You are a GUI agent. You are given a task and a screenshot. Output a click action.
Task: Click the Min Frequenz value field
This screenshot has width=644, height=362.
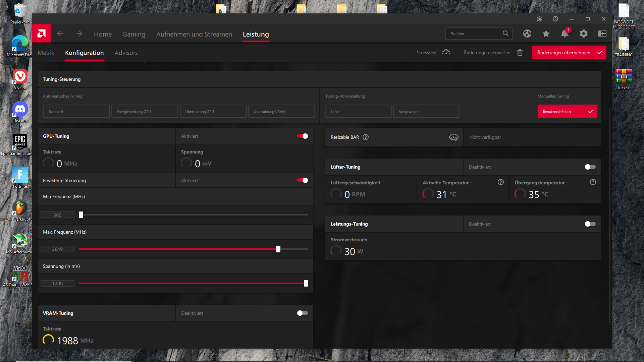[57, 215]
